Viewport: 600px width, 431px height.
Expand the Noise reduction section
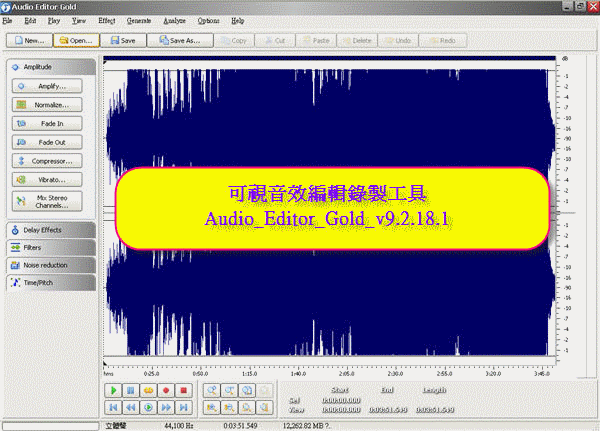click(x=50, y=265)
